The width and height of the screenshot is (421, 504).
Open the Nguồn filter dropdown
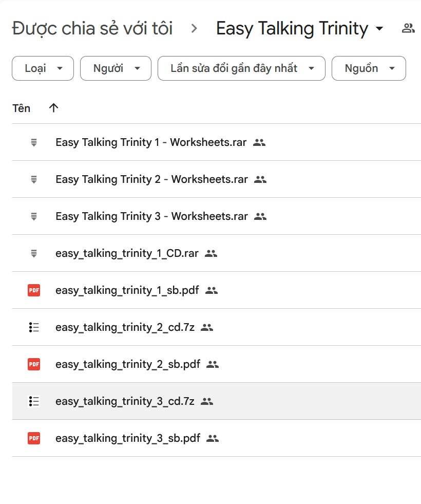coord(369,68)
